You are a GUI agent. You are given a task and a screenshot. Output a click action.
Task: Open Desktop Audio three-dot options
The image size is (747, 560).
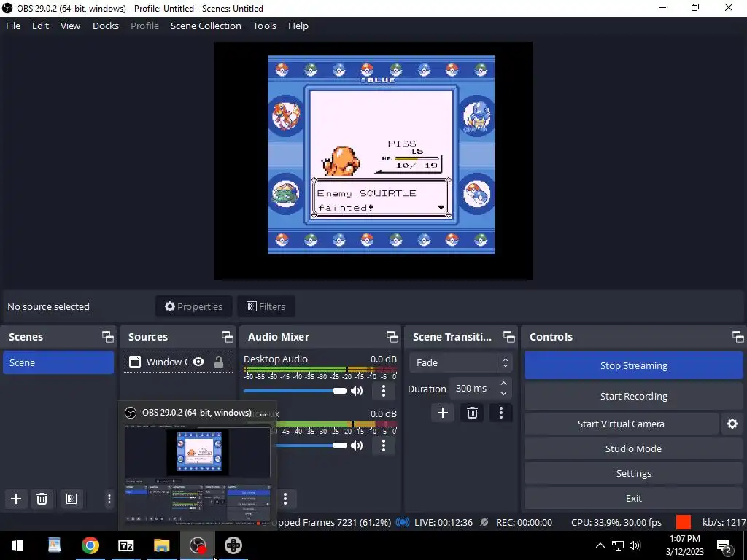point(384,391)
